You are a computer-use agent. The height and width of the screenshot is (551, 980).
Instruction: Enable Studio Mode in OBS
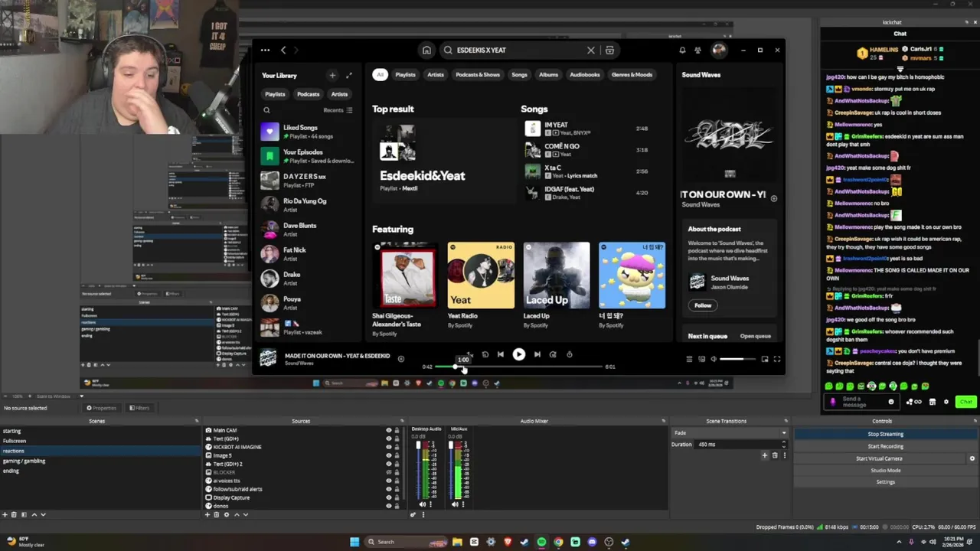click(x=885, y=470)
